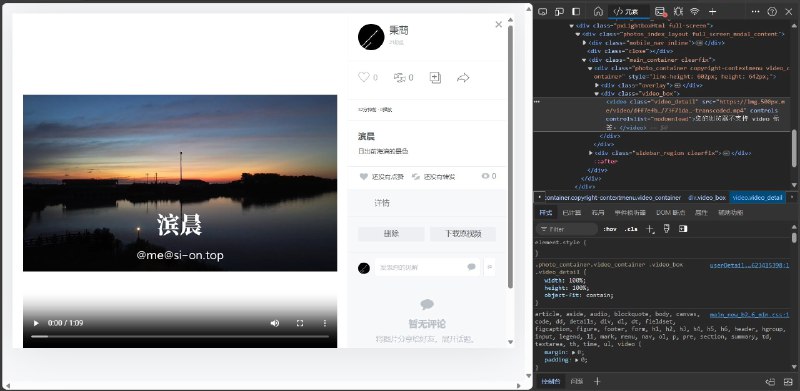This screenshot has width=800, height=391.
Task: Toggle the DevTools sidebar panel icon
Action: click(576, 11)
